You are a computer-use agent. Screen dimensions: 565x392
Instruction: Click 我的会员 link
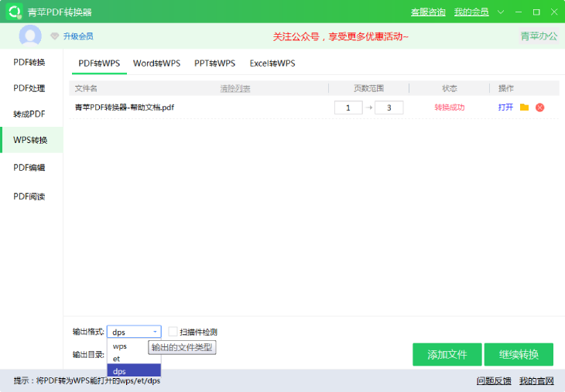[x=471, y=12]
